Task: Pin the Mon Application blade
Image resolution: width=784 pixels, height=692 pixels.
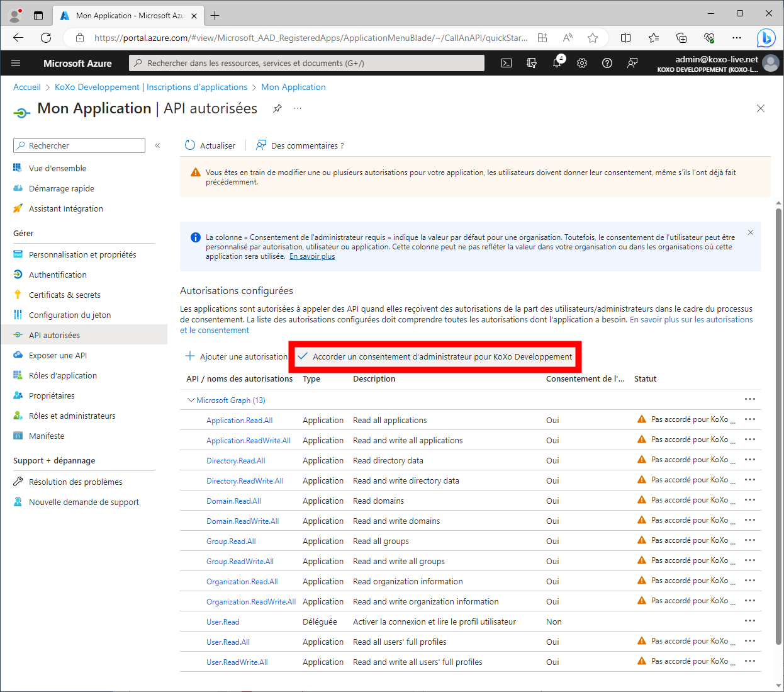Action: click(x=277, y=108)
